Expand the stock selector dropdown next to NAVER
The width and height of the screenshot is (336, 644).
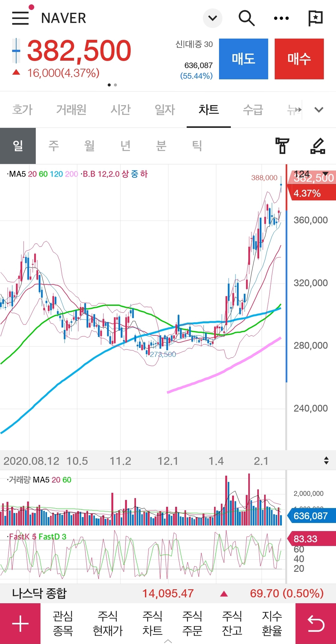point(212,18)
